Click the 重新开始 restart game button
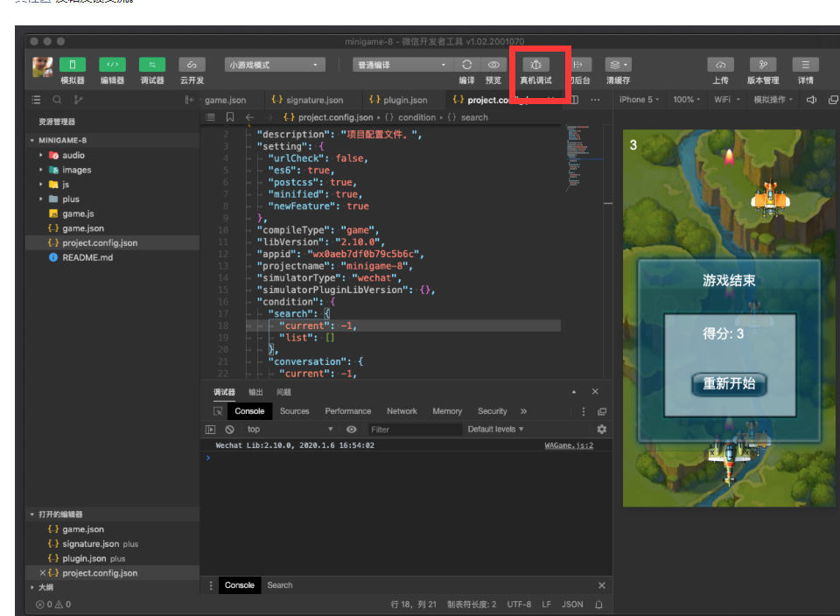 coord(729,384)
